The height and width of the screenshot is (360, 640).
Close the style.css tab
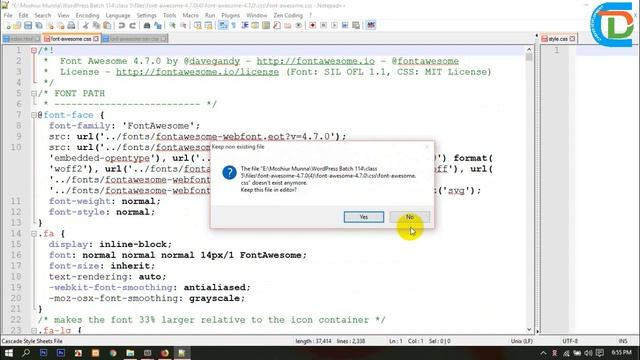pyautogui.click(x=572, y=39)
